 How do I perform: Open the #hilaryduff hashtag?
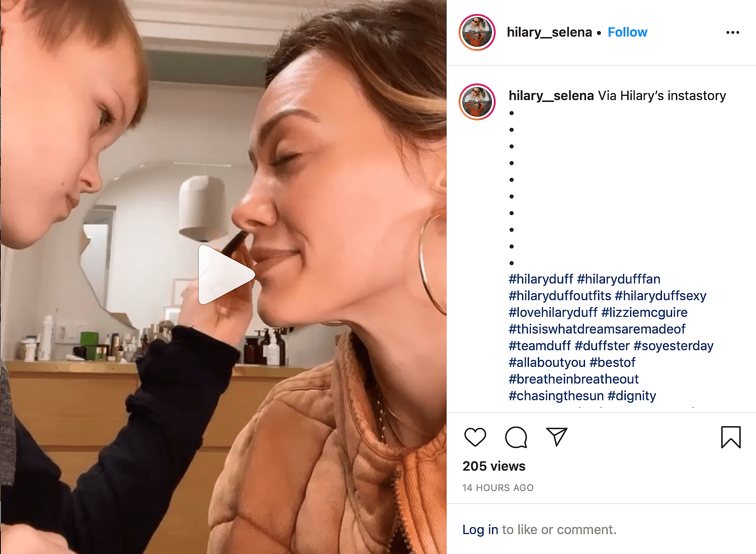click(541, 279)
